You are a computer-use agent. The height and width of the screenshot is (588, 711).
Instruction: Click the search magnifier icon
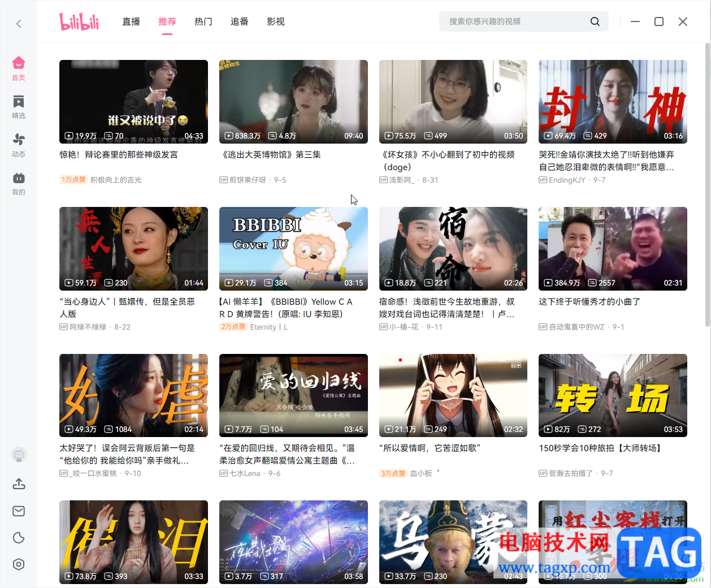(595, 21)
